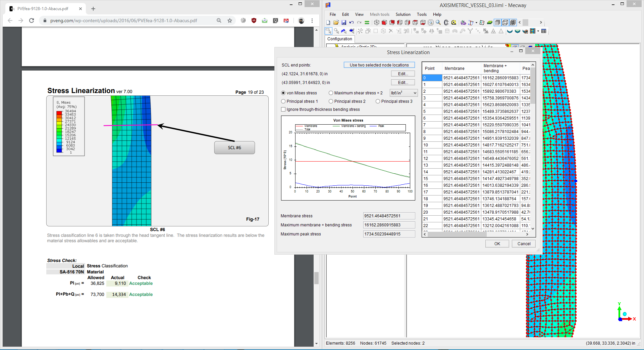Click the PDF viewer vertical scrollbar thumb

[316, 278]
